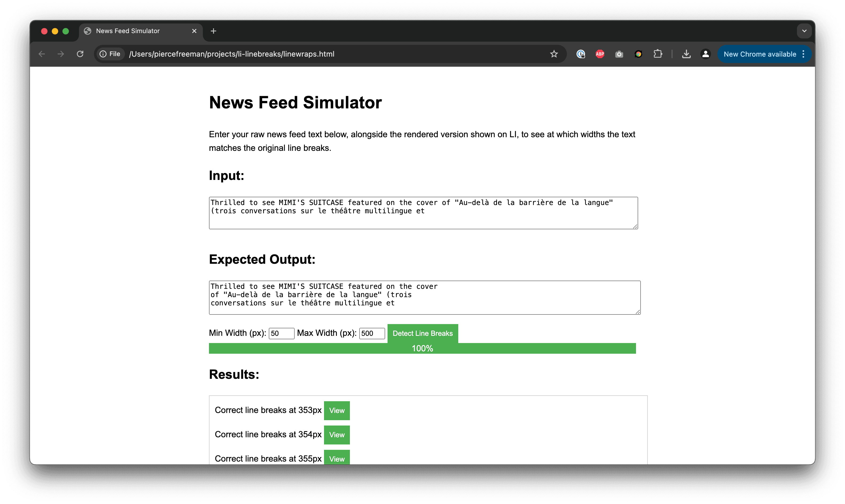
Task: Focus the Min Width field
Action: (x=281, y=333)
